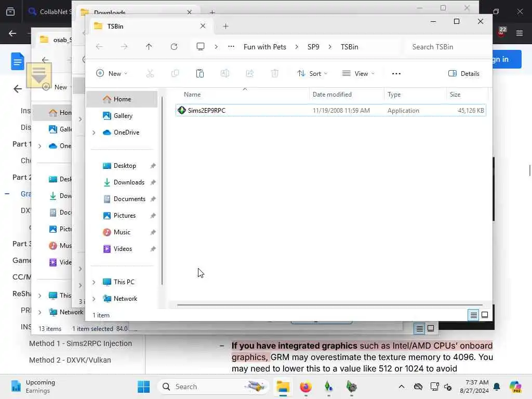This screenshot has width=532, height=399.
Task: Go up one folder level in TSBin
Action: click(149, 47)
